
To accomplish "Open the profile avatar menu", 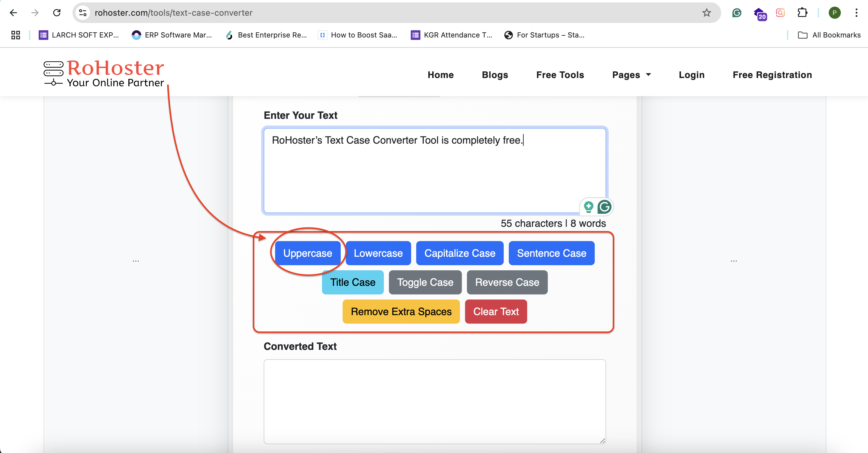I will point(834,13).
